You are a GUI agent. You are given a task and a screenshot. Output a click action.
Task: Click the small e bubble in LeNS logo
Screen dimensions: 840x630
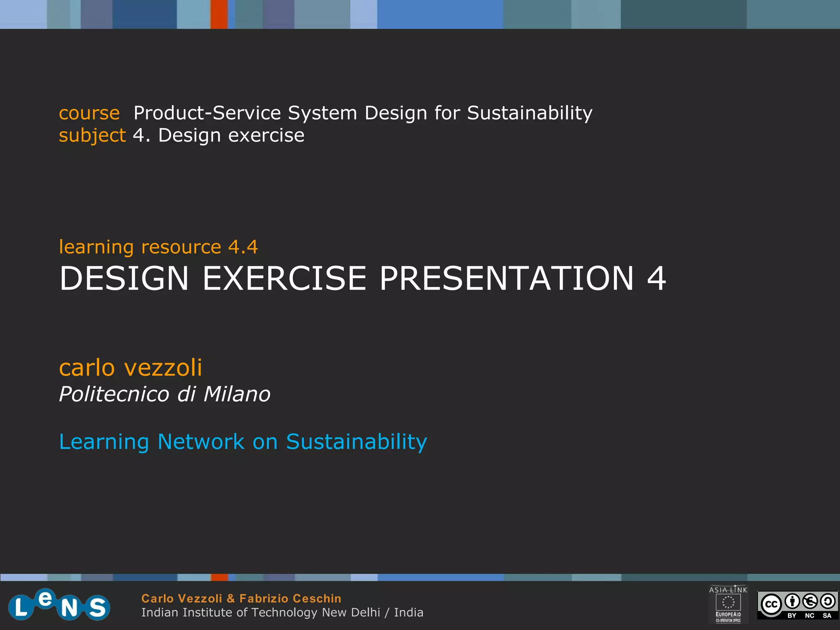(x=45, y=598)
